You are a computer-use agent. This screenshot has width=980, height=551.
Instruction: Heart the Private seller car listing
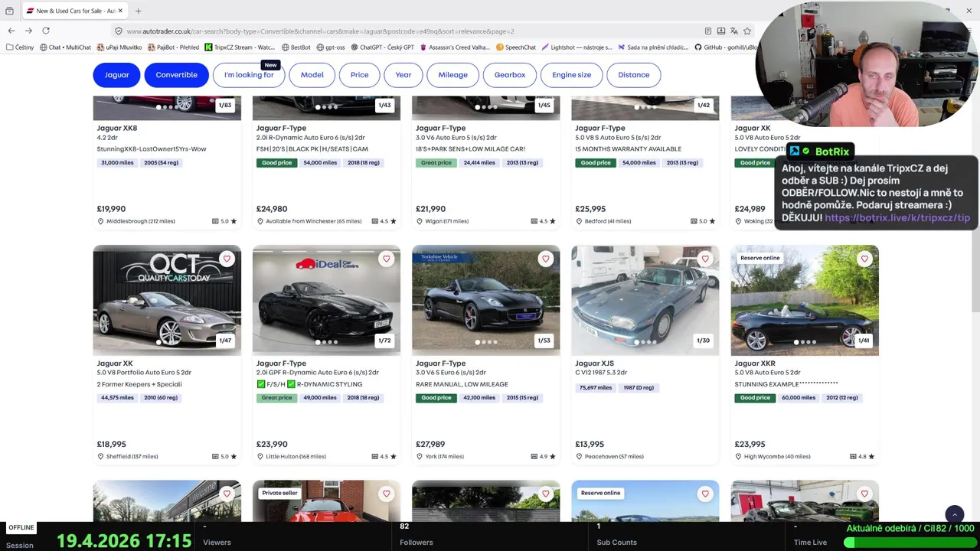(x=386, y=494)
